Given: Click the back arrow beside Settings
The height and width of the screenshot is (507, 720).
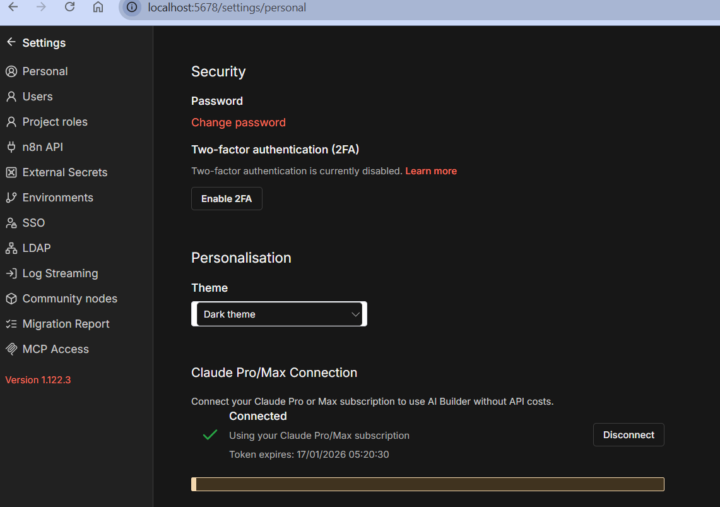Looking at the screenshot, I should coord(11,42).
